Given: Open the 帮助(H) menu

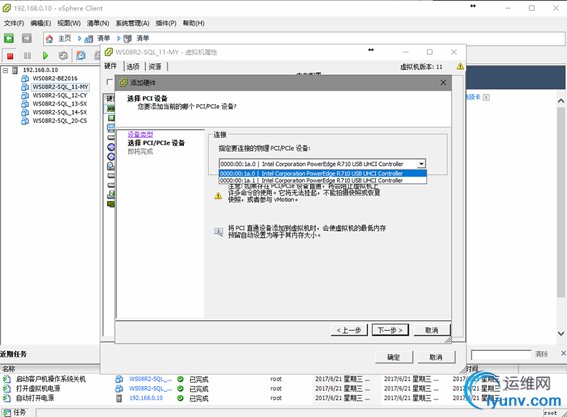Looking at the screenshot, I should [x=193, y=23].
